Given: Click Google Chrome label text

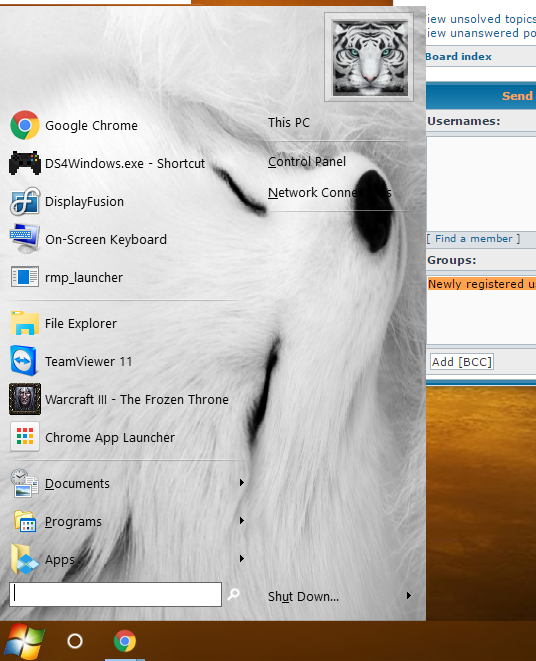Looking at the screenshot, I should point(92,126).
